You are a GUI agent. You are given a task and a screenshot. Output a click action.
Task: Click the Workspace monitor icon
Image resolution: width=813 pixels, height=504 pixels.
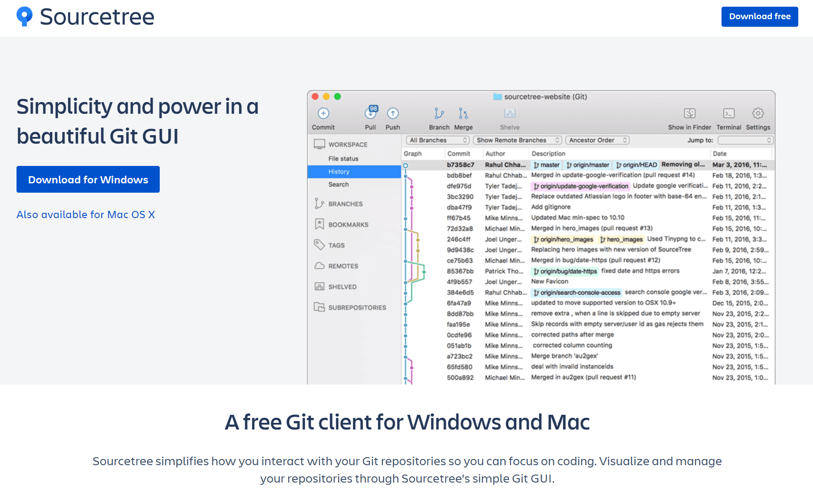tap(319, 144)
